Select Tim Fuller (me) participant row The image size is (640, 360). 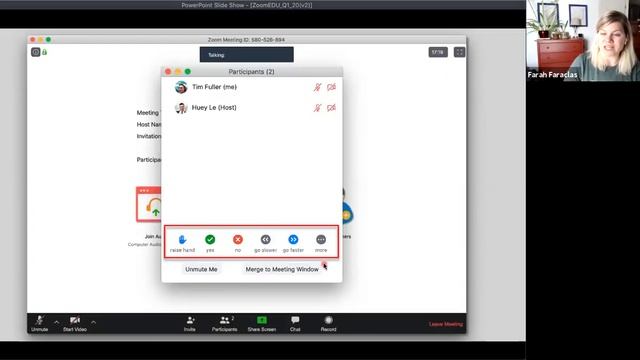(x=252, y=87)
